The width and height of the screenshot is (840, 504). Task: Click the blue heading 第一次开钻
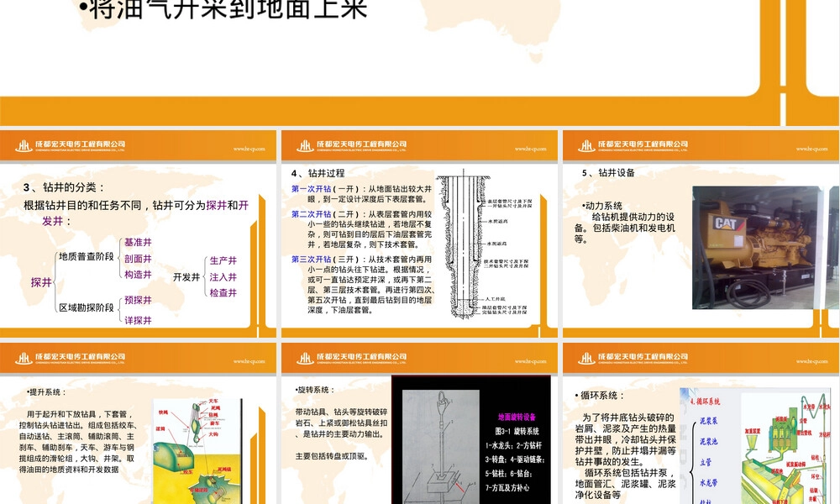312,189
